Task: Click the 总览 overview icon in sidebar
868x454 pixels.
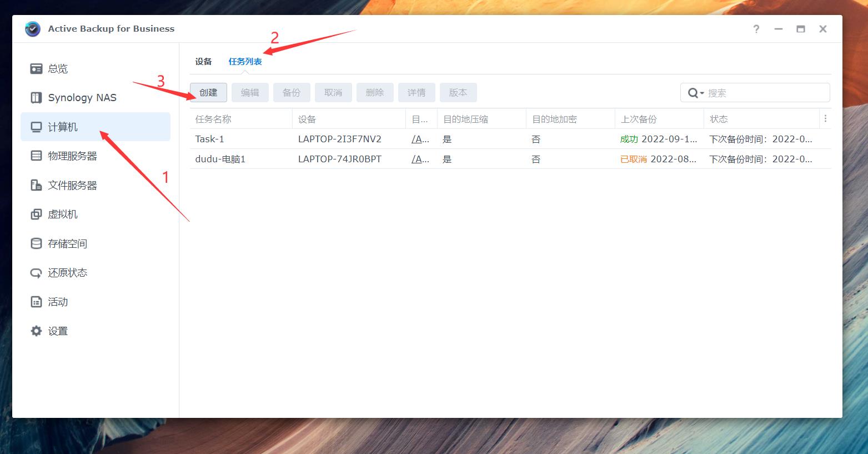Action: coord(36,68)
